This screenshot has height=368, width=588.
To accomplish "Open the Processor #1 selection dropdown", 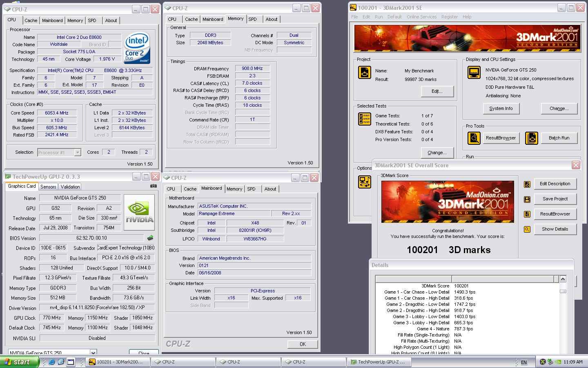I will click(77, 153).
